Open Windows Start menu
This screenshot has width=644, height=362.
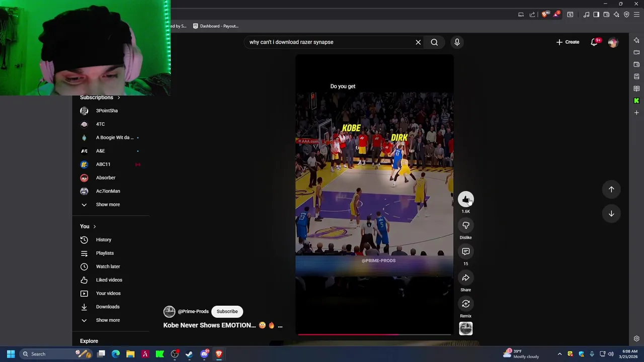click(11, 354)
